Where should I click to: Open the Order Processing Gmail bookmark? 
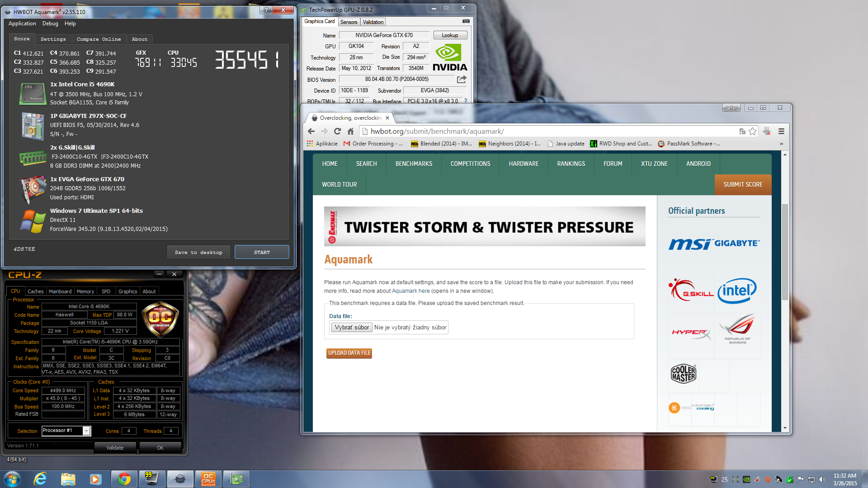coord(373,144)
